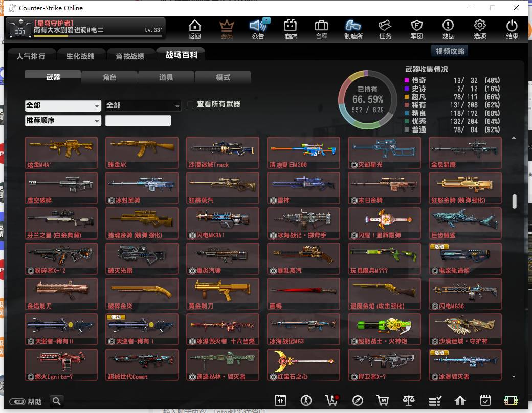Click the 视频攻略 button

(x=450, y=51)
